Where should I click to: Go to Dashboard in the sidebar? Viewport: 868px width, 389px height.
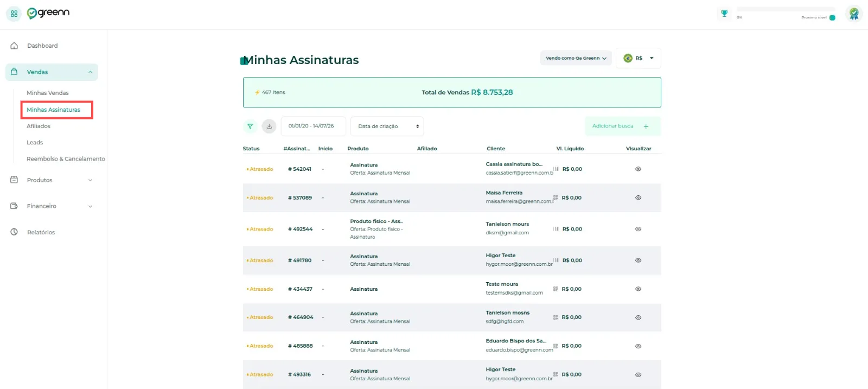[42, 46]
